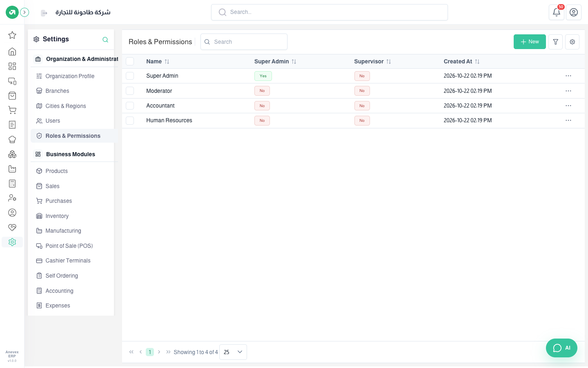Open notifications bell with 50 badge

[557, 12]
